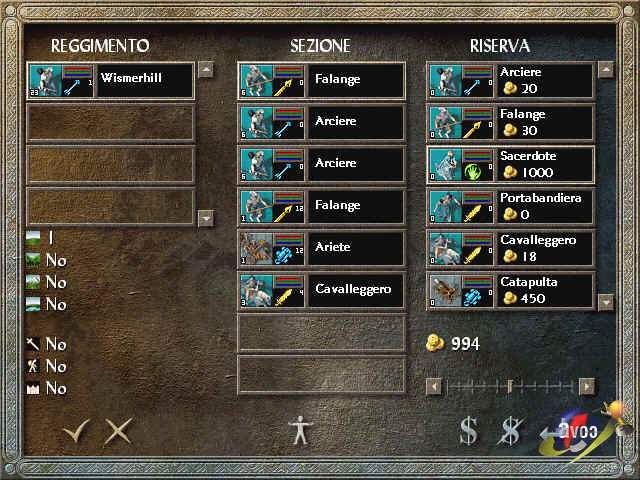Click the slider handle under gold
This screenshot has height=480, width=640.
tap(510, 386)
